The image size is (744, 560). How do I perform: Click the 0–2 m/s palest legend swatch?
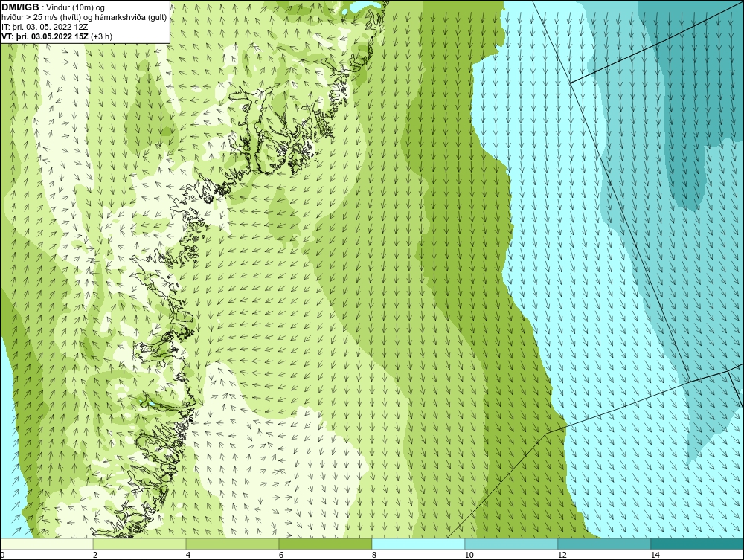pos(46,544)
